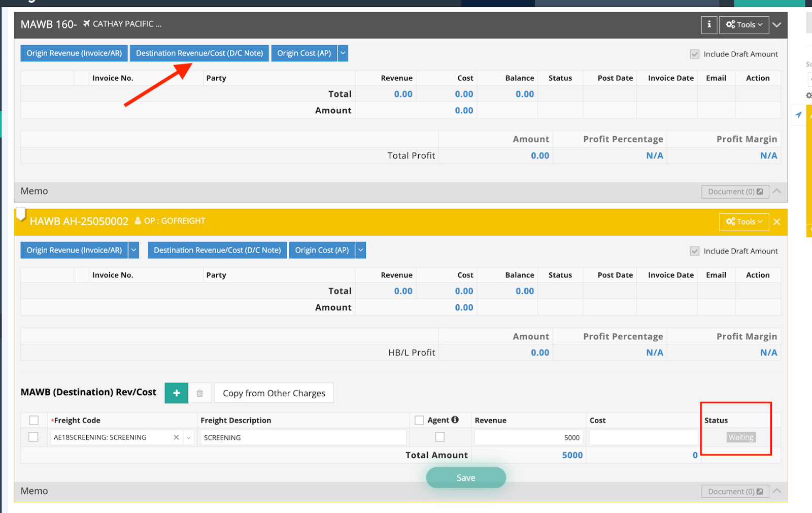This screenshot has width=812, height=513.
Task: Expand HAWB Origin Revenue dropdown arrow
Action: (x=134, y=250)
